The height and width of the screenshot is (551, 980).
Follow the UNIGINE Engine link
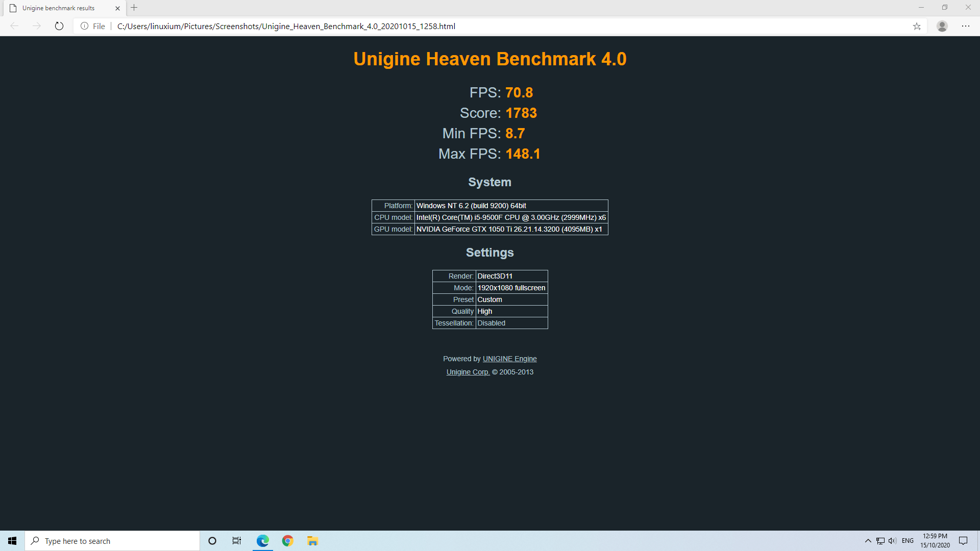coord(509,359)
